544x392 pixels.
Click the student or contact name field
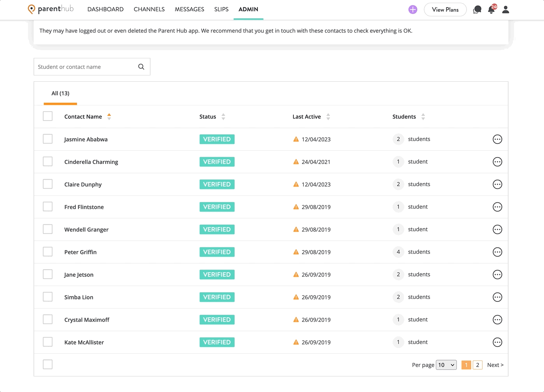(86, 67)
